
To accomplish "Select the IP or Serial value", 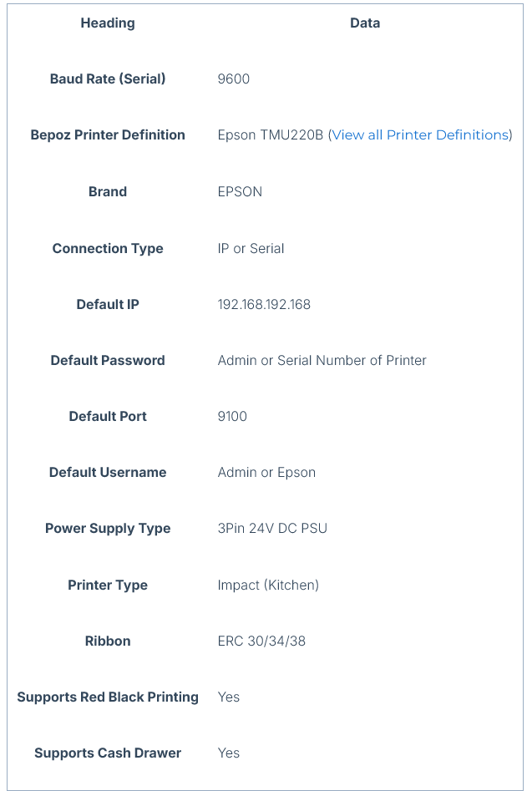I will pos(251,248).
